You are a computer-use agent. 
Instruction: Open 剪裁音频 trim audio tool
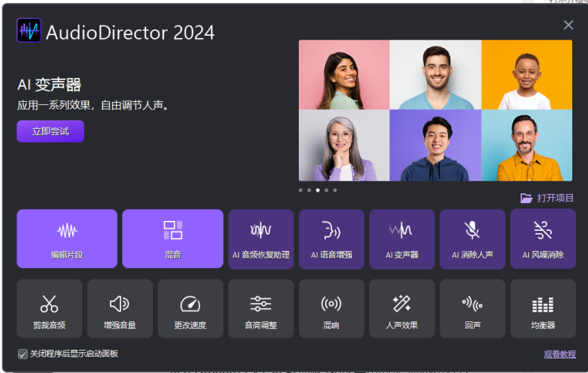(x=49, y=309)
